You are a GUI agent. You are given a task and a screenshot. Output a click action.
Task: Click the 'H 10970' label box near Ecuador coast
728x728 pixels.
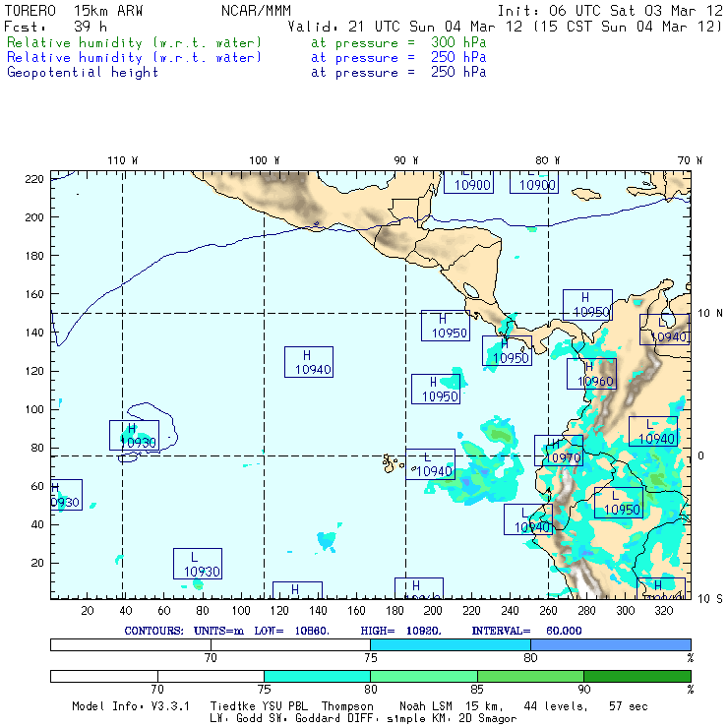tap(559, 451)
